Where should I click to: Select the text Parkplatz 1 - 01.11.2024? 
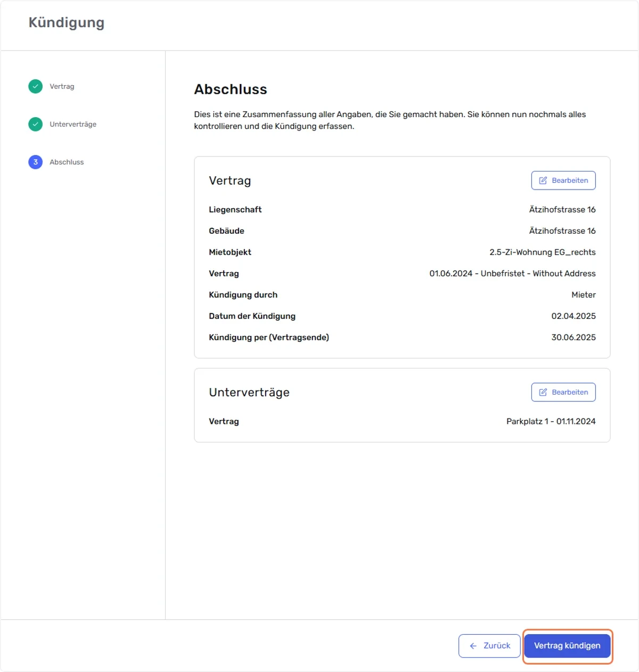tap(551, 422)
